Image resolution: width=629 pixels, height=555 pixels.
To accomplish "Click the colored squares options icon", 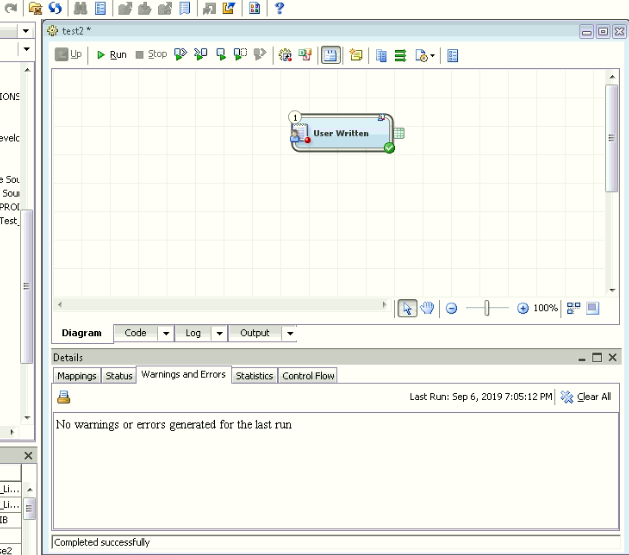I will (254, 8).
